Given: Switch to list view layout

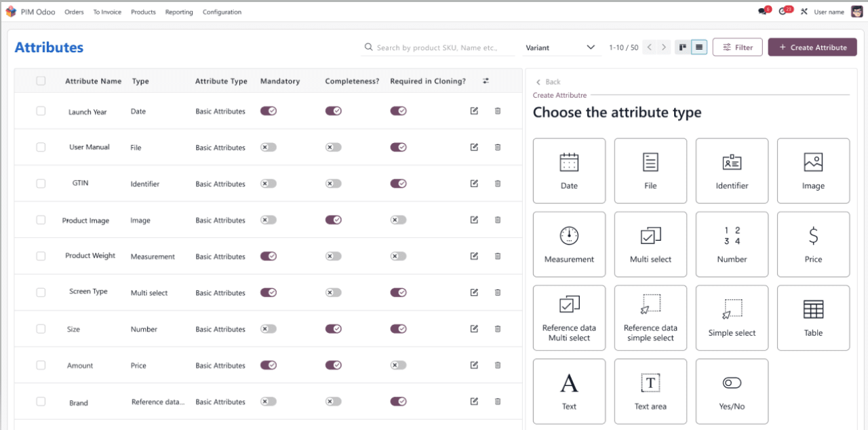Looking at the screenshot, I should coord(699,47).
